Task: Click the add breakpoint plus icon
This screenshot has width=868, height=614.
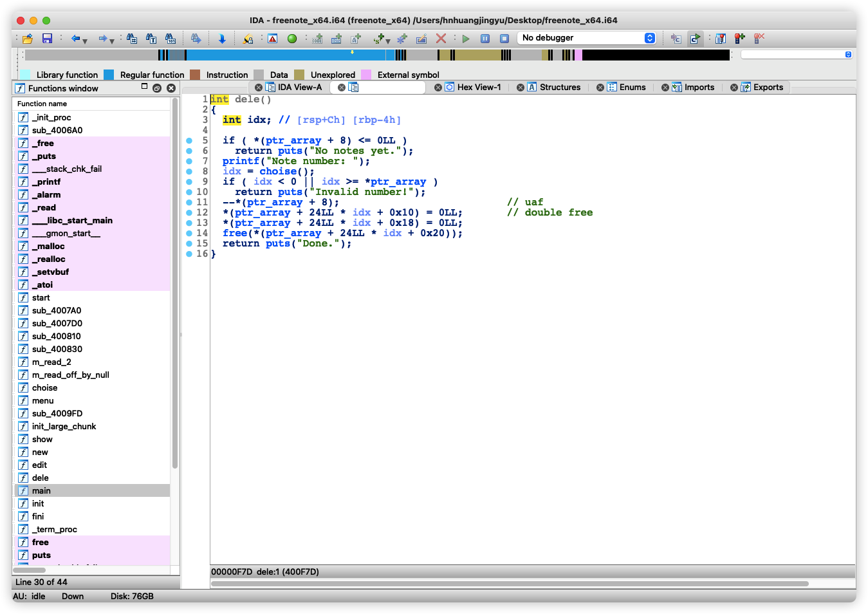Action: point(740,39)
